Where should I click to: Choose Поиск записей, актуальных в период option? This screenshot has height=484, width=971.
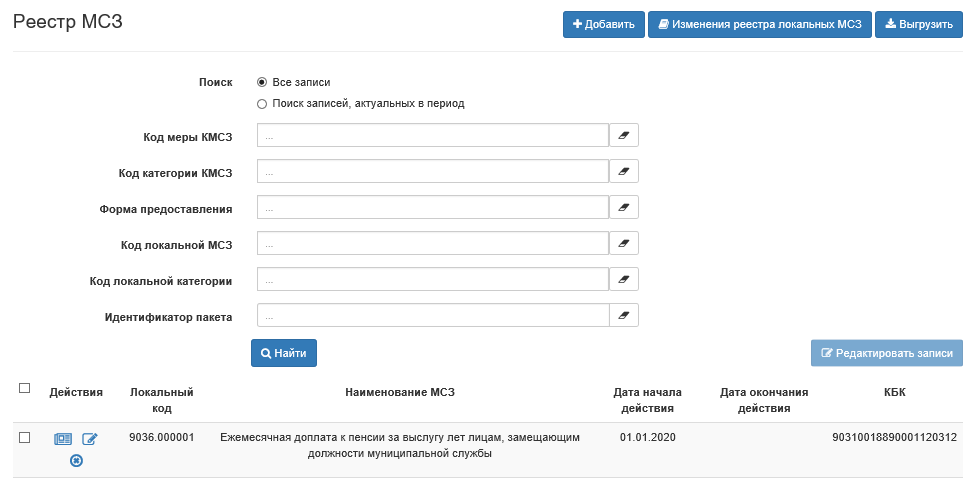262,103
